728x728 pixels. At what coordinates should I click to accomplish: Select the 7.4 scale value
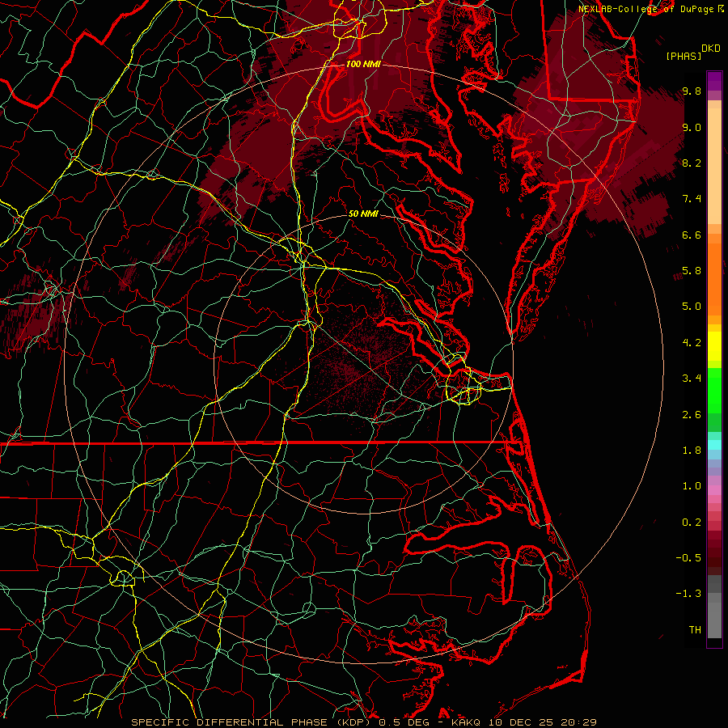click(692, 199)
